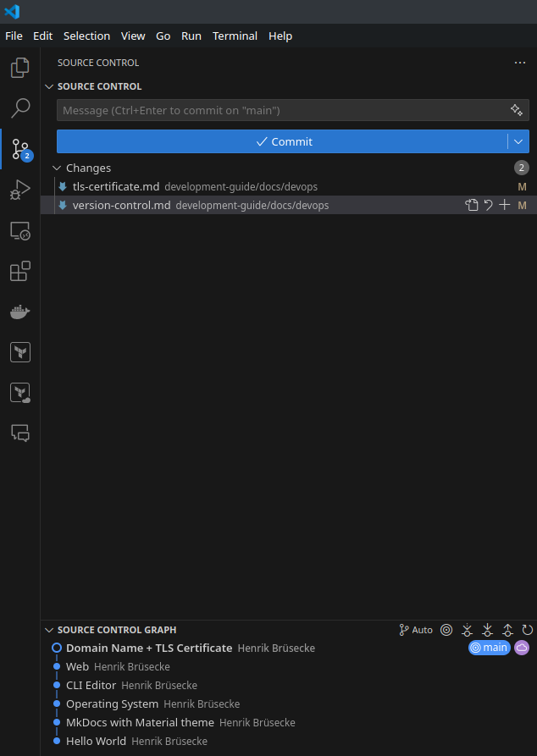Open Source Control more actions ellipsis
This screenshot has height=756, width=537.
tap(519, 63)
